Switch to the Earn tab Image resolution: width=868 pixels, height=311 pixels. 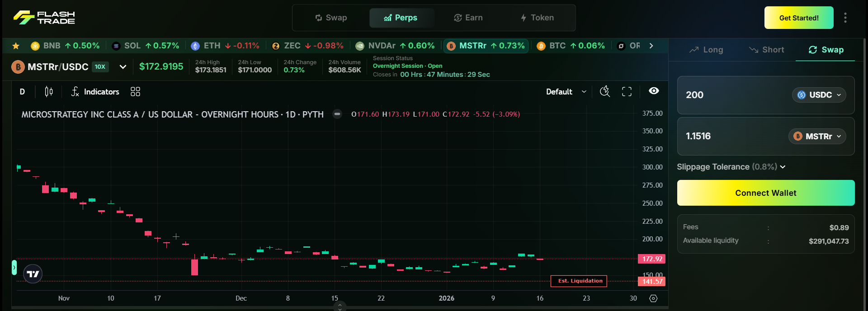468,18
